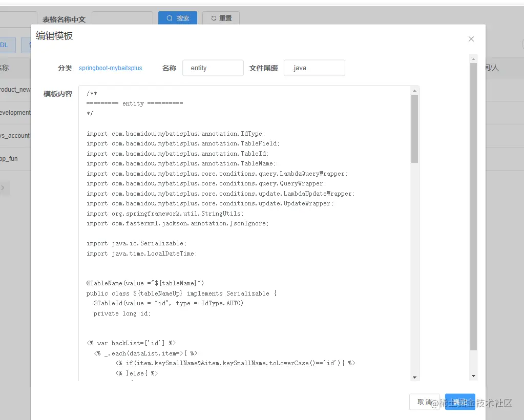
Task: Click the 'update.UpdateWrapper;' import line
Action: [210, 203]
